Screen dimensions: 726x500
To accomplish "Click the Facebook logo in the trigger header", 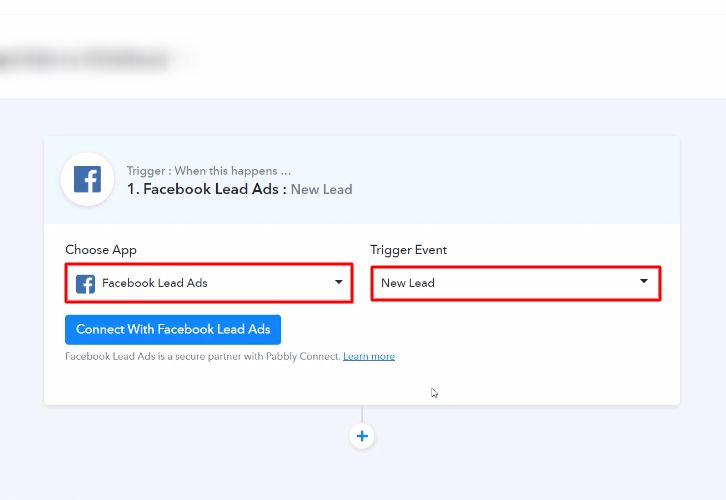I will pyautogui.click(x=87, y=180).
